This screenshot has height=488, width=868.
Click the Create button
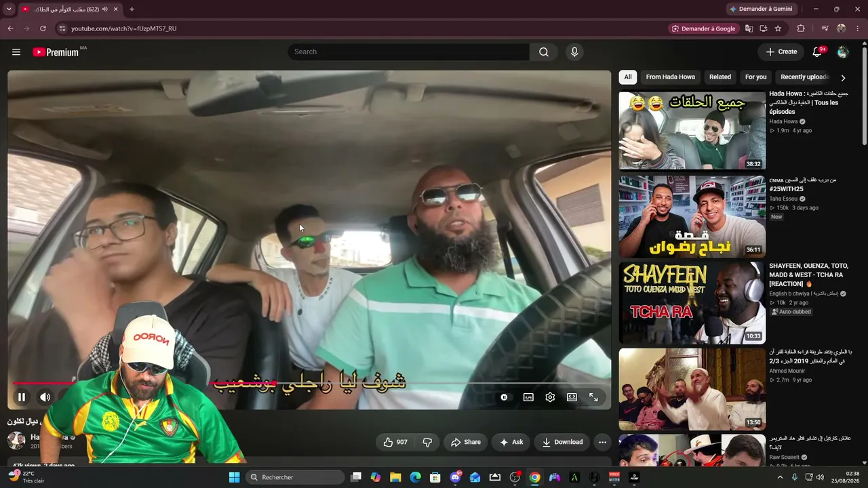[x=781, y=52]
